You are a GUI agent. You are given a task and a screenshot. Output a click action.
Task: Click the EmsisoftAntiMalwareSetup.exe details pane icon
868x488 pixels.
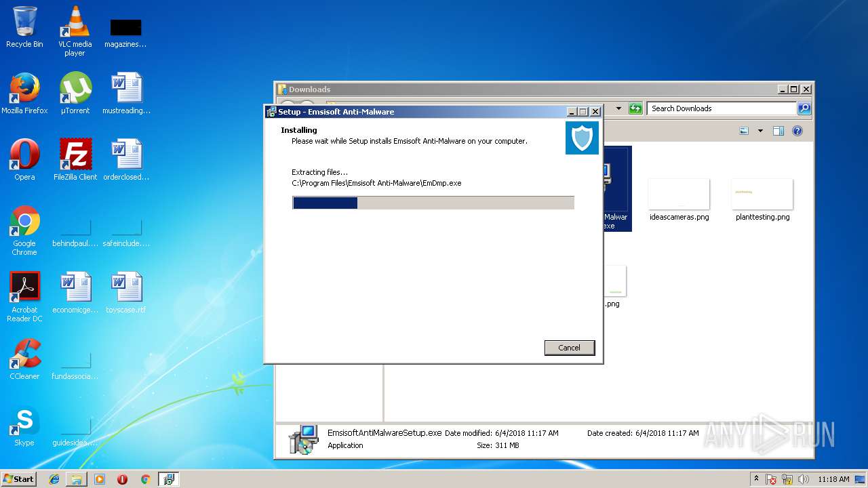click(302, 439)
